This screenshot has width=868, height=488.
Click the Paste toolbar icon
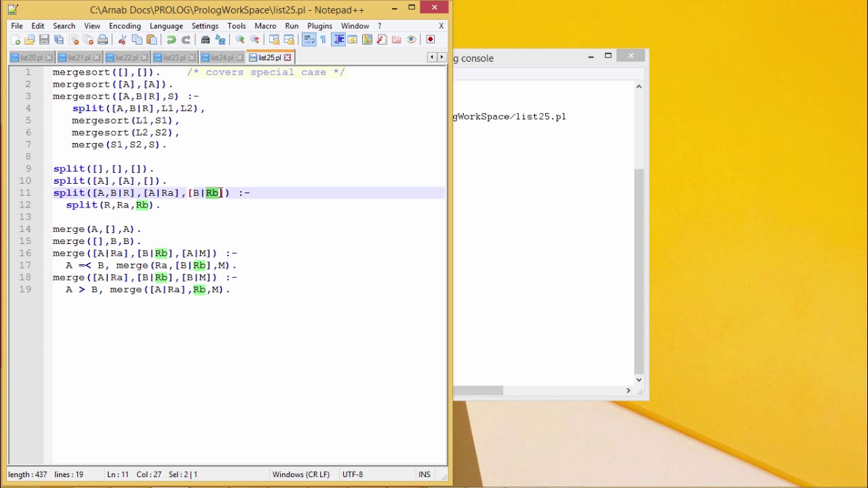[x=152, y=40]
